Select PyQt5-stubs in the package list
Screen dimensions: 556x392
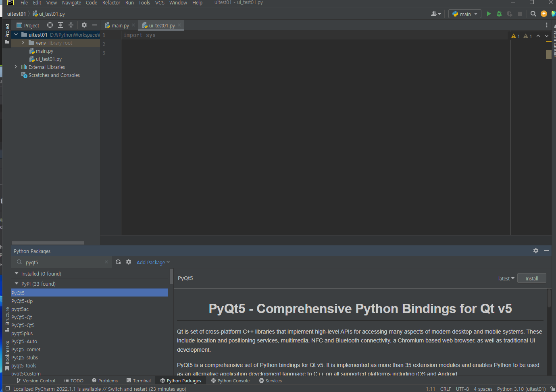point(90,357)
